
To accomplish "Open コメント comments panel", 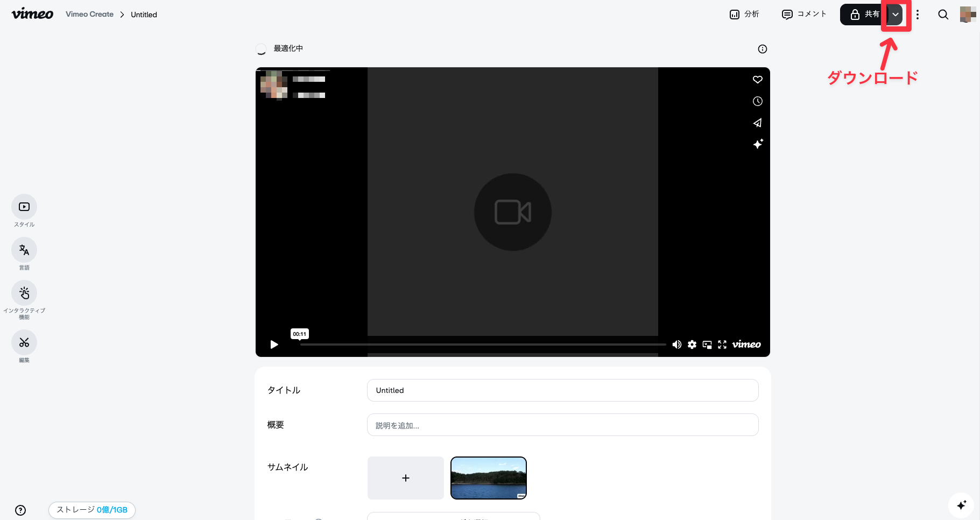I will pos(804,14).
